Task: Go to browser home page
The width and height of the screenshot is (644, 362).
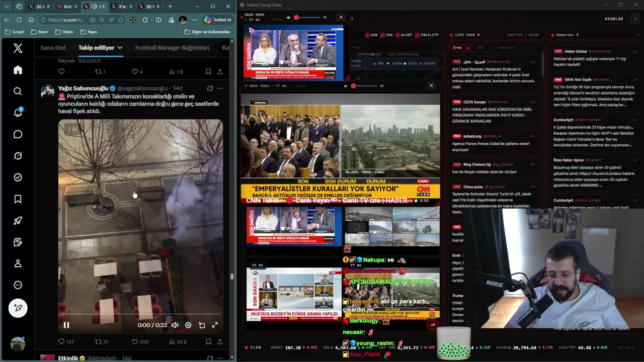Action: point(31,20)
